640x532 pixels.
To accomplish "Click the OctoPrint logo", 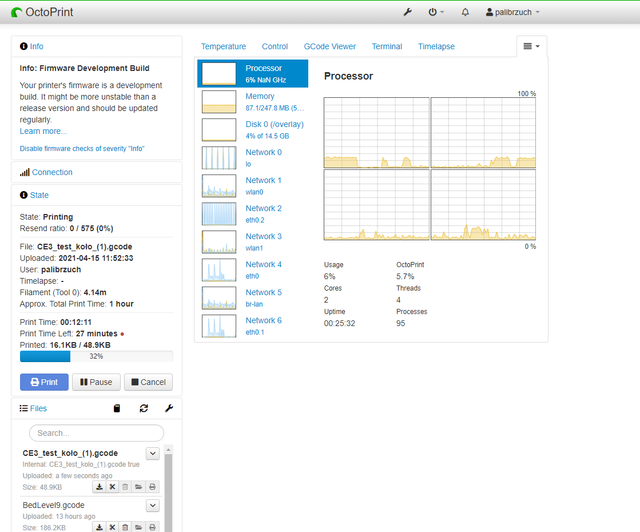I will [x=42, y=12].
